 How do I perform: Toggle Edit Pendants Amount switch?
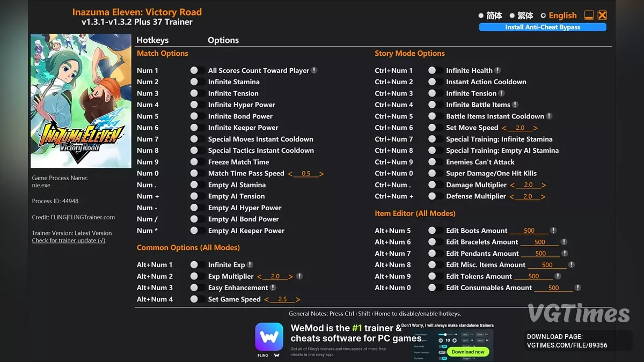(x=435, y=253)
